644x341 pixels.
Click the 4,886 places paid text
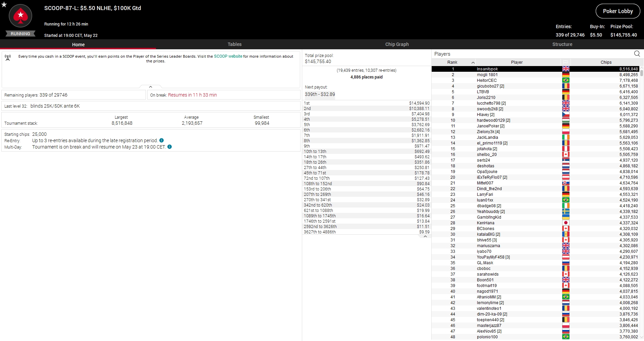[x=366, y=77]
